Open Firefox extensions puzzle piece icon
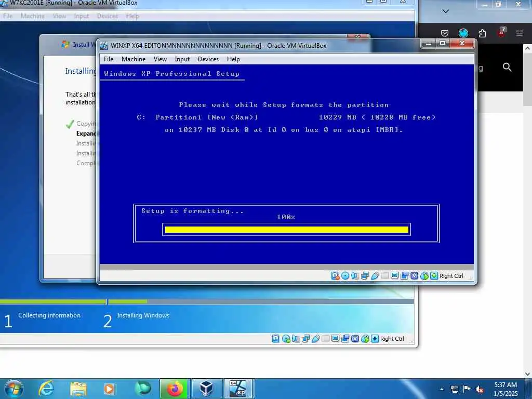532x399 pixels. 482,33
